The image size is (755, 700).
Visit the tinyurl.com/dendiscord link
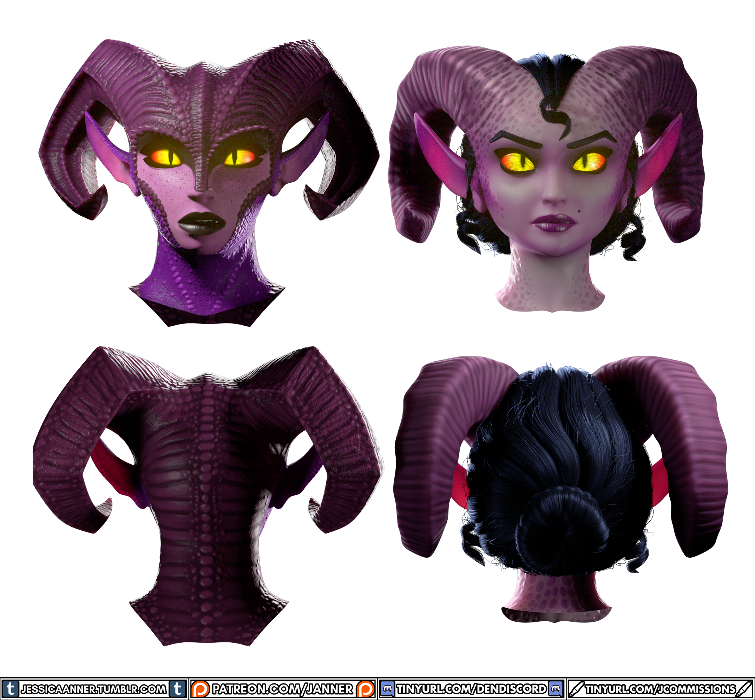[471, 689]
